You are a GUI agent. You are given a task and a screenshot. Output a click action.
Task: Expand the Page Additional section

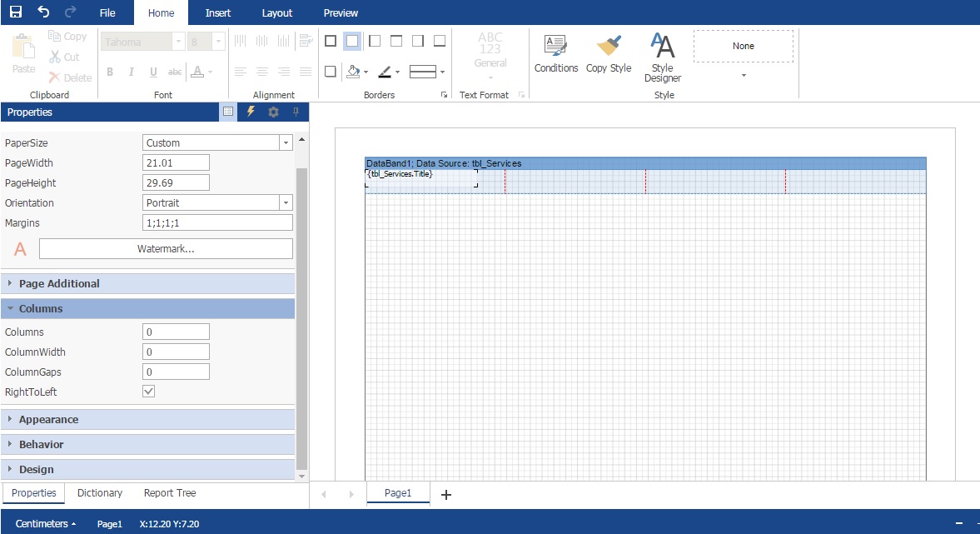point(148,283)
